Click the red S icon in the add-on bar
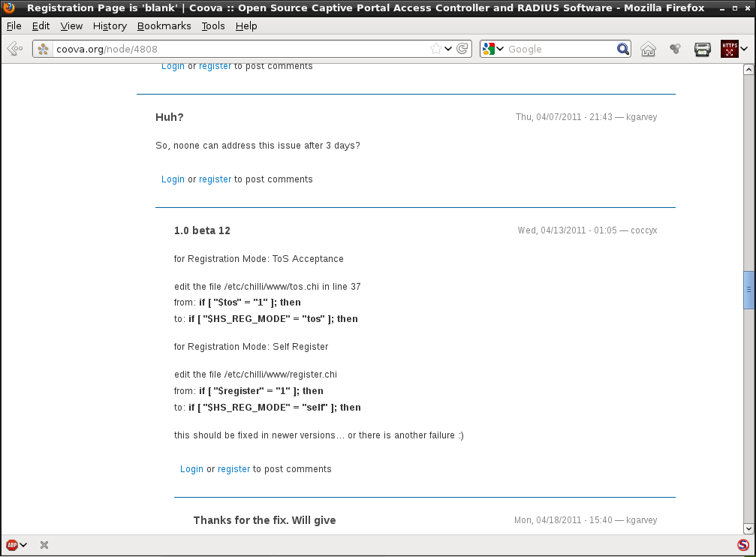This screenshot has width=756, height=557. [x=743, y=545]
